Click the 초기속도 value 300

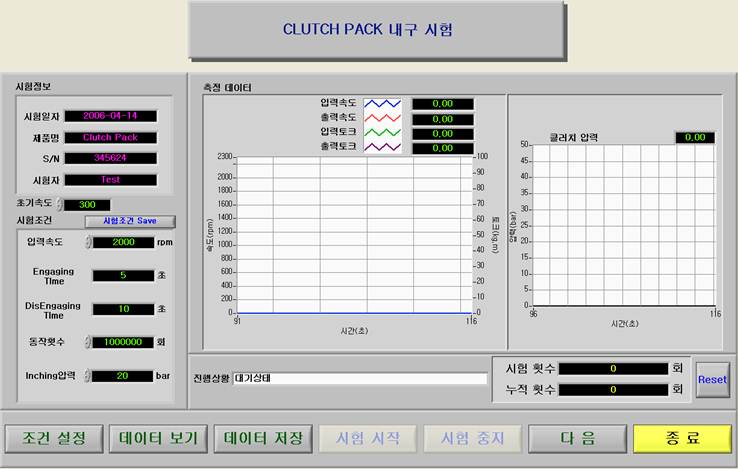[87, 205]
